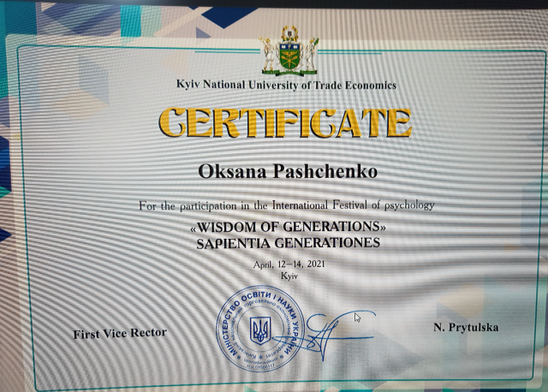The height and width of the screenshot is (392, 548).
Task: Click the date April, 12–14, 2021
Action: pos(289,264)
